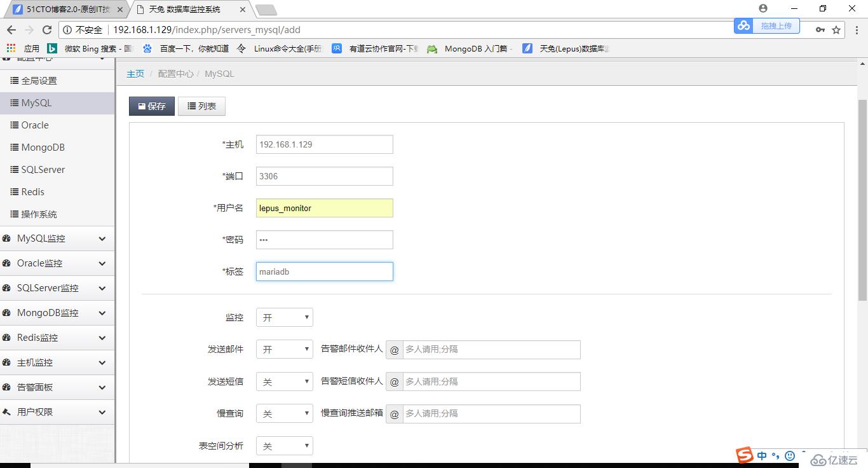Click the browser forward arrow

29,30
